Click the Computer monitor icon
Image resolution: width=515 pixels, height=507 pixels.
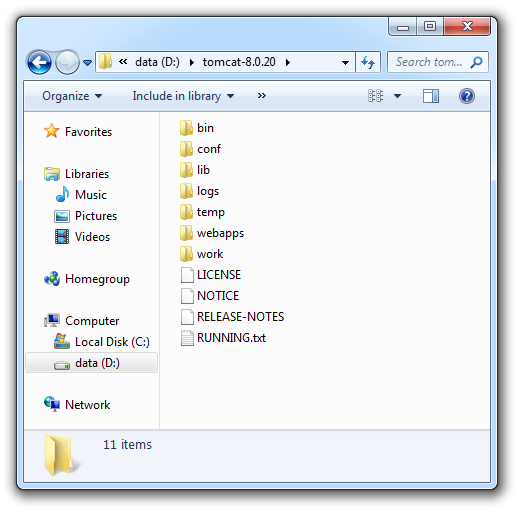coord(52,320)
